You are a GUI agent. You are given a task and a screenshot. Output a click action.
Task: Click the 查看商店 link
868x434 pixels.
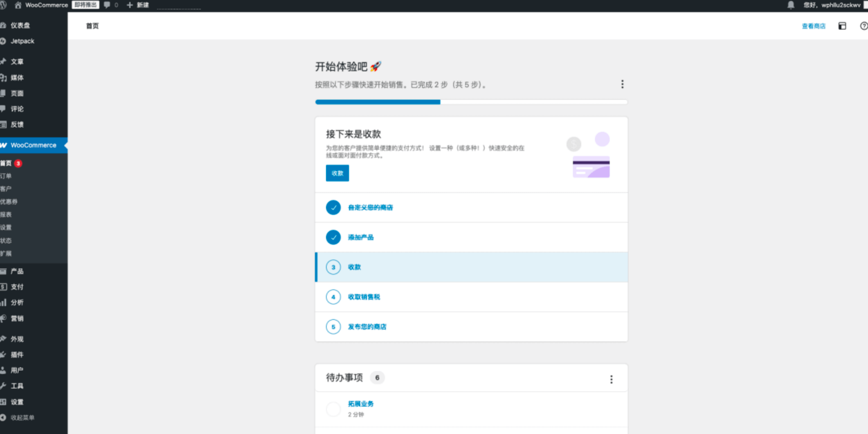pyautogui.click(x=813, y=26)
